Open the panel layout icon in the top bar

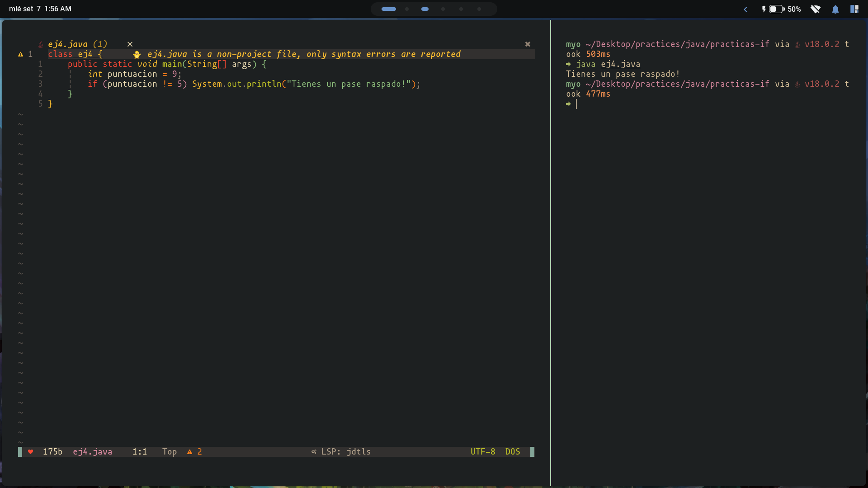tap(854, 9)
